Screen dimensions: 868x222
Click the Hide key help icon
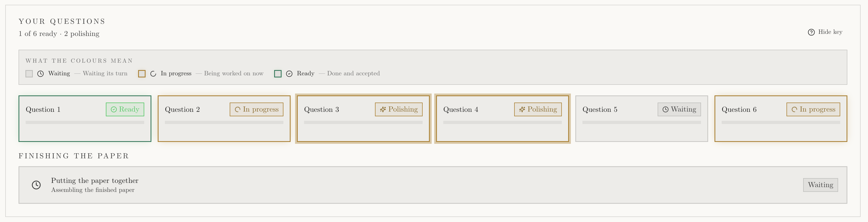811,32
